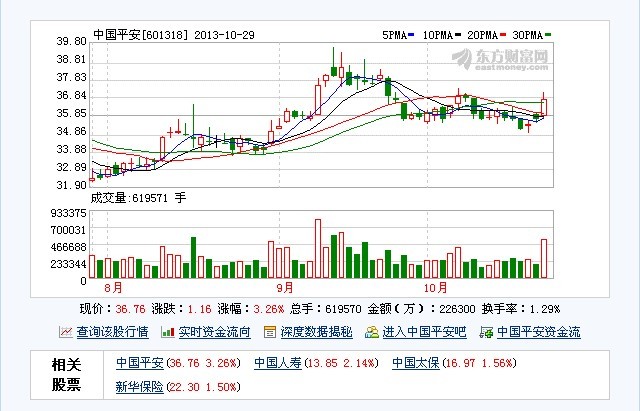This screenshot has width=640, height=411.
Task: Click the red 20PMA legend swatch
Action: 503,35
